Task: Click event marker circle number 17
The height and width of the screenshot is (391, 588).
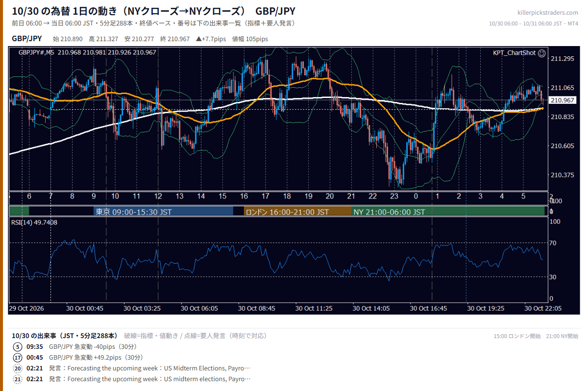Action: click(18, 357)
